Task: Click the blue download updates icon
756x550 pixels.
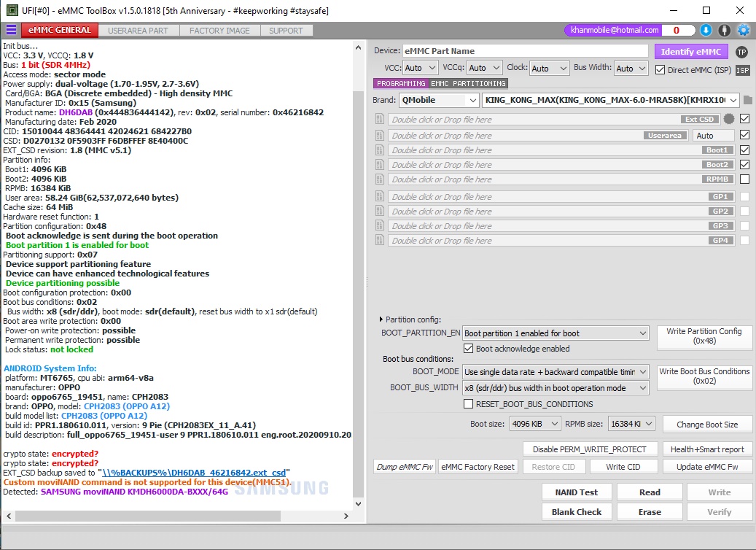Action: click(x=706, y=30)
